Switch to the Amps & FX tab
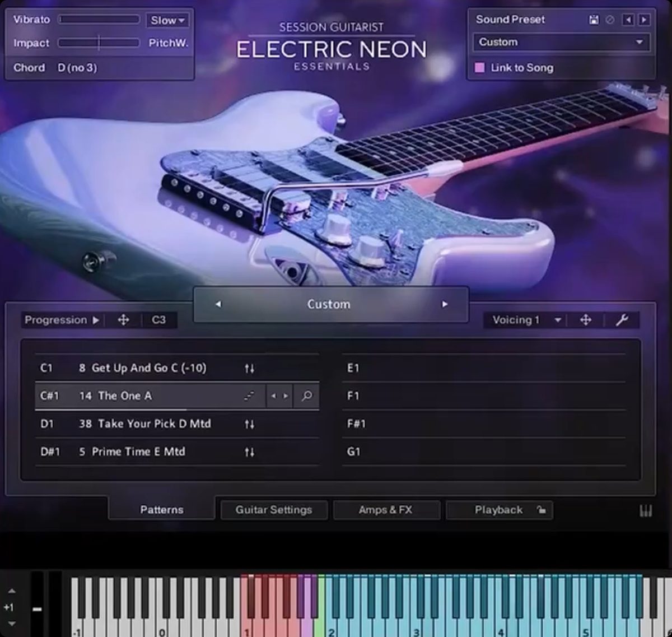This screenshot has height=637, width=672. click(x=386, y=510)
